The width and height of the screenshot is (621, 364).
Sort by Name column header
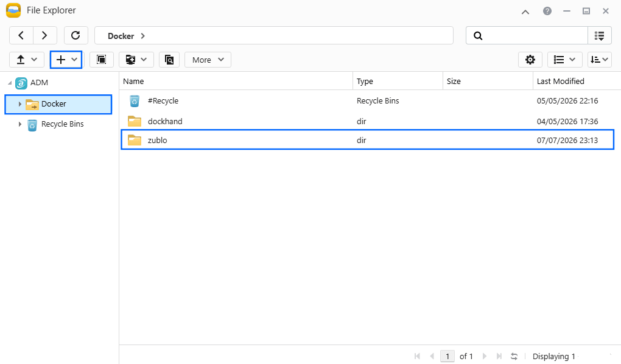click(x=236, y=81)
